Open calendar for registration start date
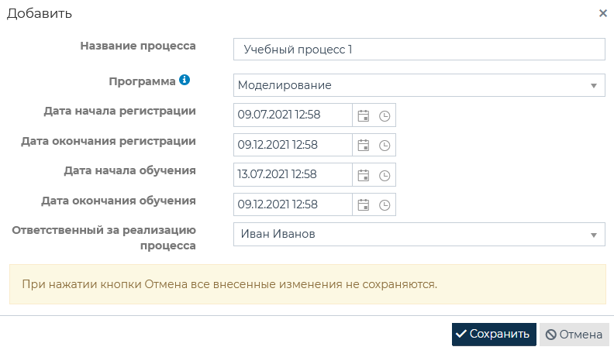The width and height of the screenshot is (614, 364). pyautogui.click(x=363, y=116)
